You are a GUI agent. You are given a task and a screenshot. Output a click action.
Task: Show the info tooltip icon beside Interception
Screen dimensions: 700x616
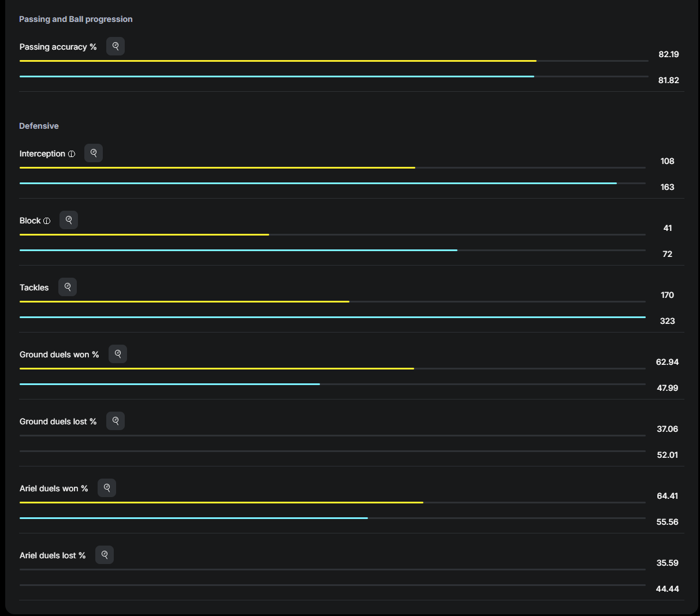72,154
